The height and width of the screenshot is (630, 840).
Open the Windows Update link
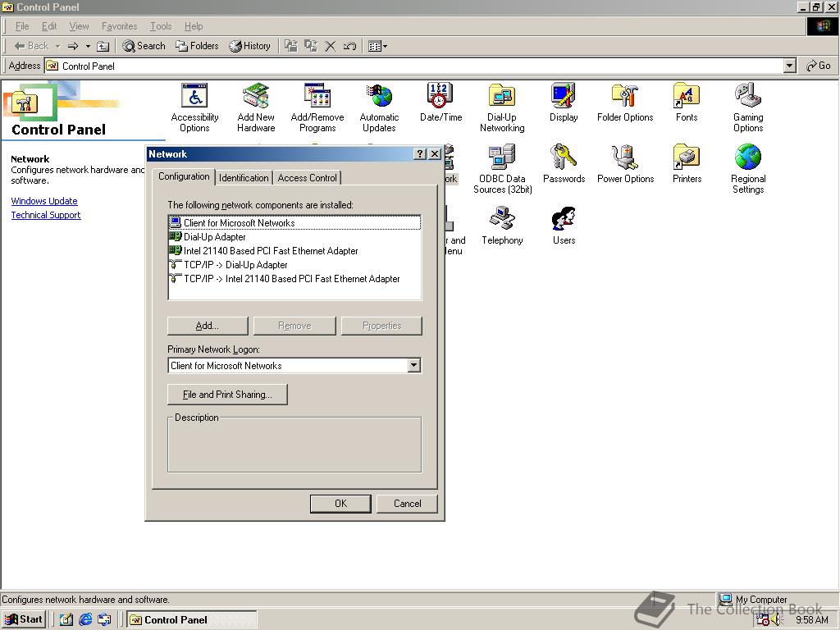tap(44, 201)
